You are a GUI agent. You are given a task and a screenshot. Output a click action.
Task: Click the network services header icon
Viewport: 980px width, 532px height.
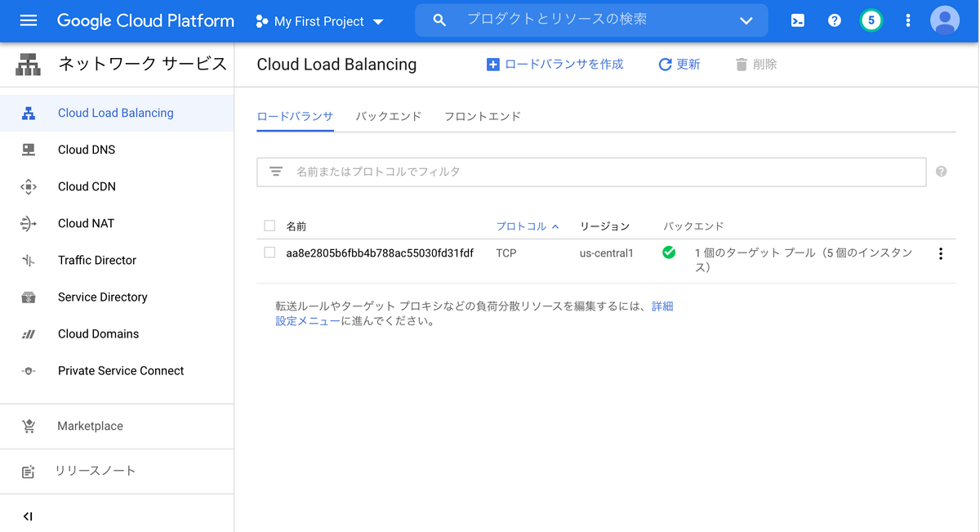[x=29, y=65]
